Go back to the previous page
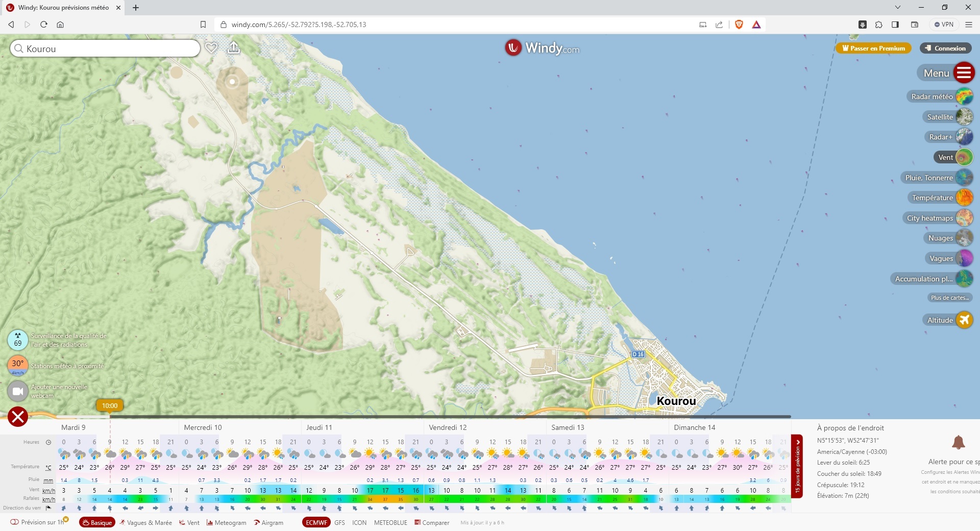Viewport: 980px width, 531px height. [11, 25]
